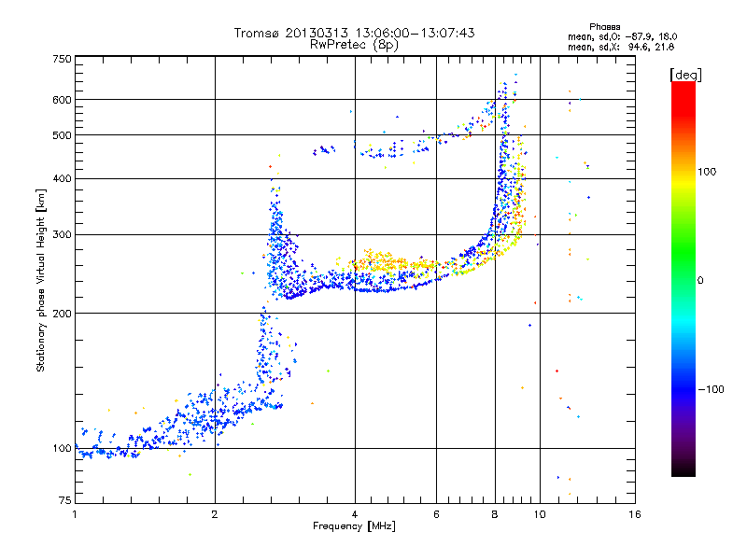Click the y-axis tick label '500'

click(62, 135)
